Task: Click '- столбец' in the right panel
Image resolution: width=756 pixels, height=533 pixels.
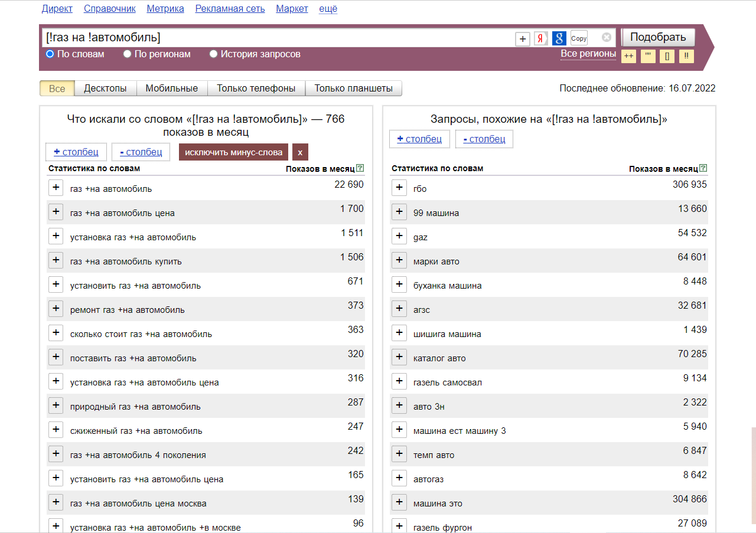Action: coord(484,139)
